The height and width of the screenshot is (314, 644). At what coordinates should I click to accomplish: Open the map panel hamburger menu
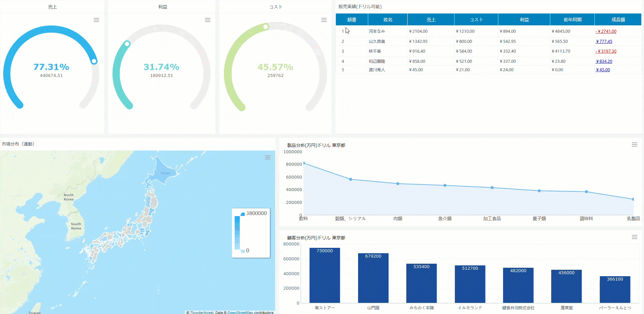(x=268, y=158)
